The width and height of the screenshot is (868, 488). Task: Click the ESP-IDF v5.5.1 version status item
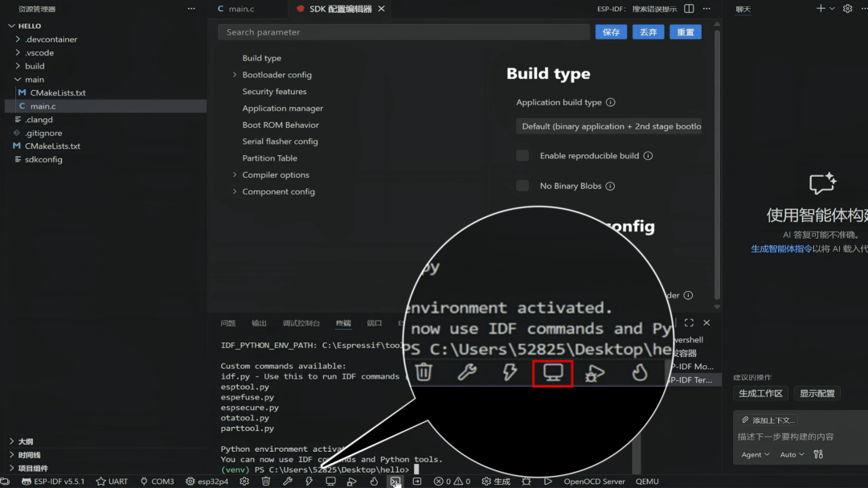[53, 482]
